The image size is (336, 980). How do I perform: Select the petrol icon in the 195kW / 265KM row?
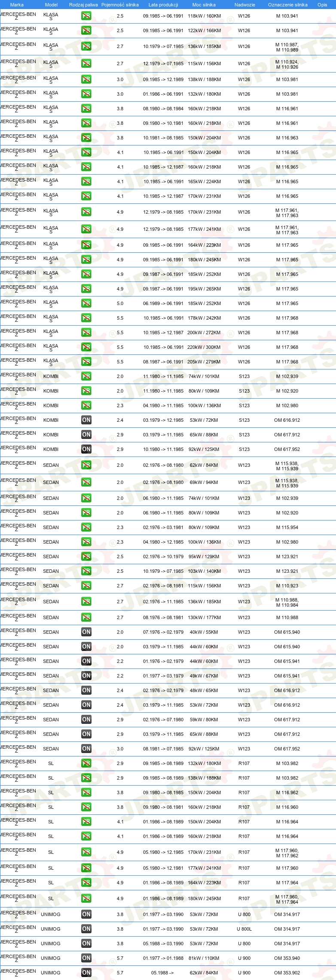click(x=86, y=289)
